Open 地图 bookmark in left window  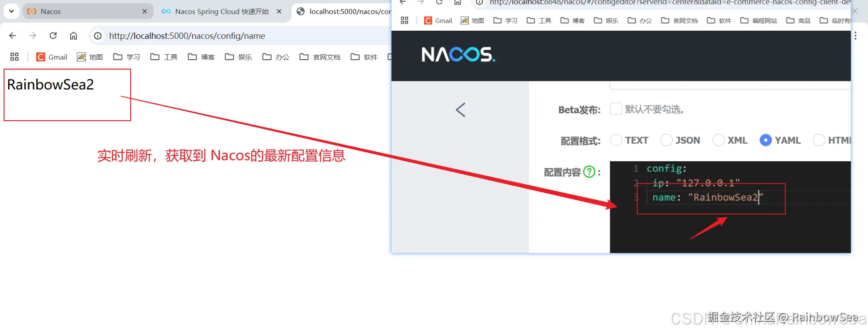(90, 57)
